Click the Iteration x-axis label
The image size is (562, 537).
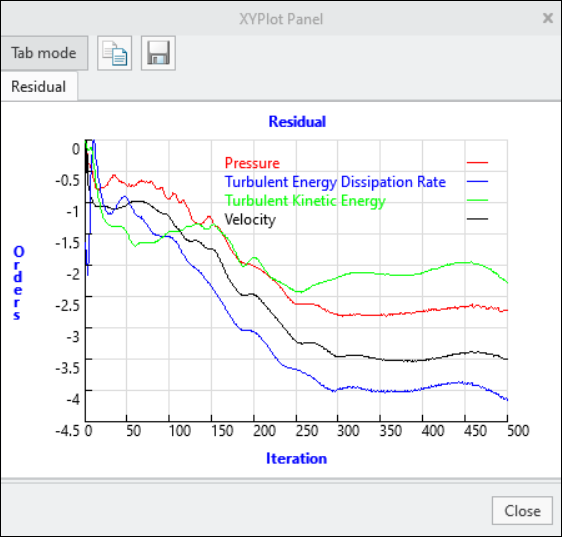[296, 458]
